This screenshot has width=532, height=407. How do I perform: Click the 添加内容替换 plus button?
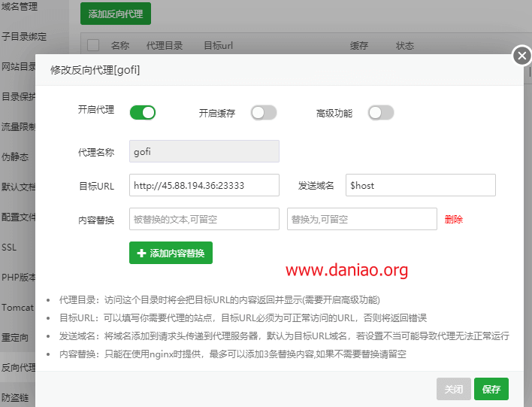171,253
